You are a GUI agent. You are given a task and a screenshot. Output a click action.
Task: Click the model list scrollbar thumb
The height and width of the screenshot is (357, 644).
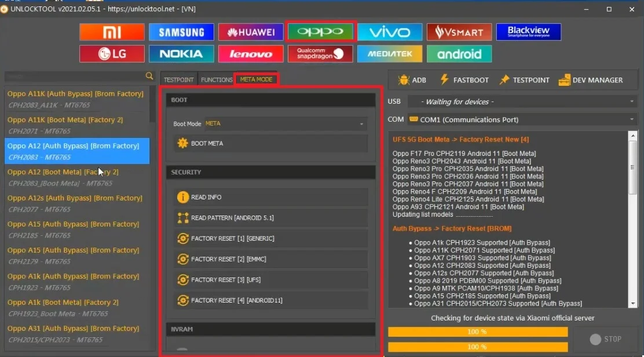coord(153,104)
